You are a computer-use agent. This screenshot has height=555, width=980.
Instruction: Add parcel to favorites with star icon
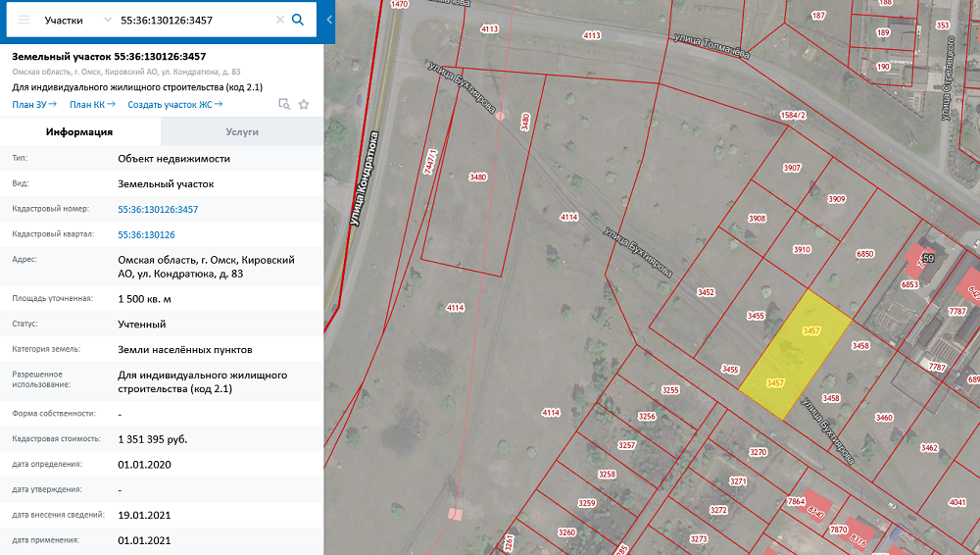[304, 104]
